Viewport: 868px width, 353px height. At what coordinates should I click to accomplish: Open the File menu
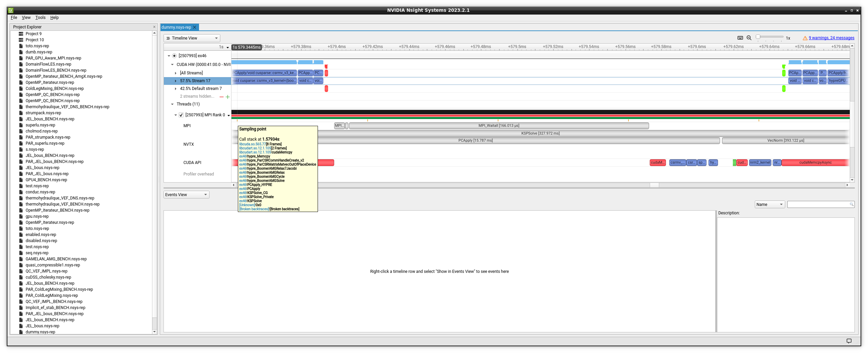14,18
